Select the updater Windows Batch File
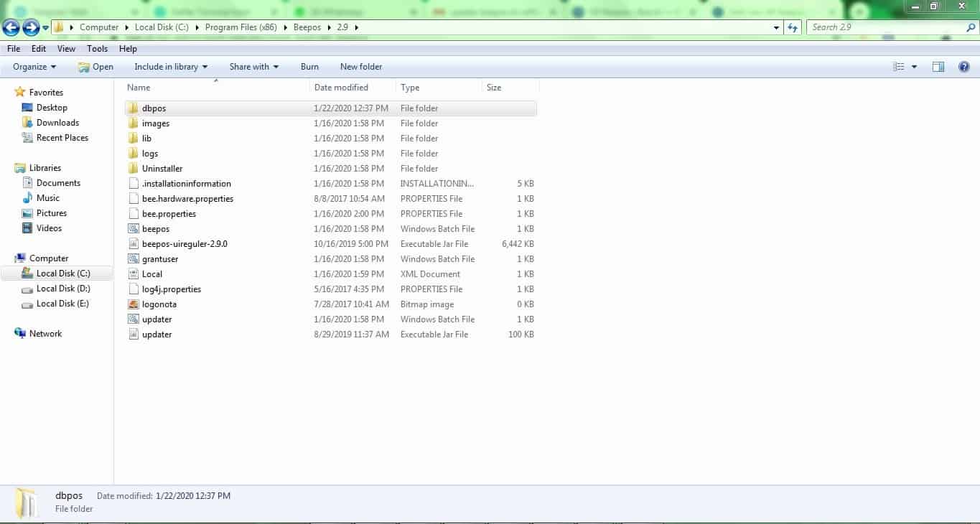The height and width of the screenshot is (524, 980). point(330,319)
